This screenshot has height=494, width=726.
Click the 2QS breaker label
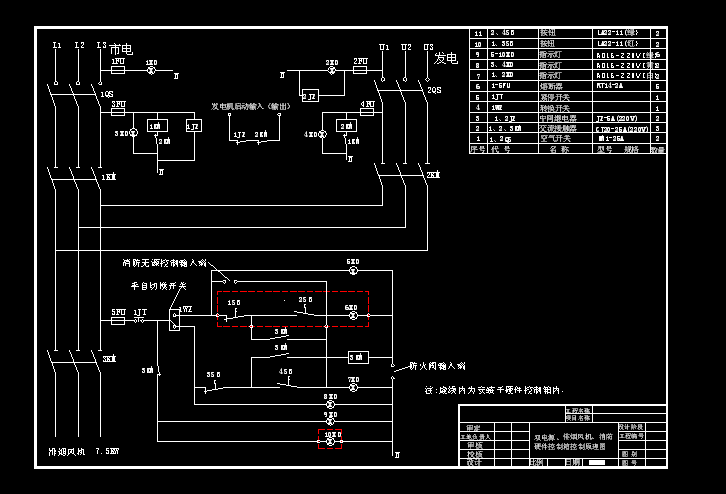coord(434,90)
